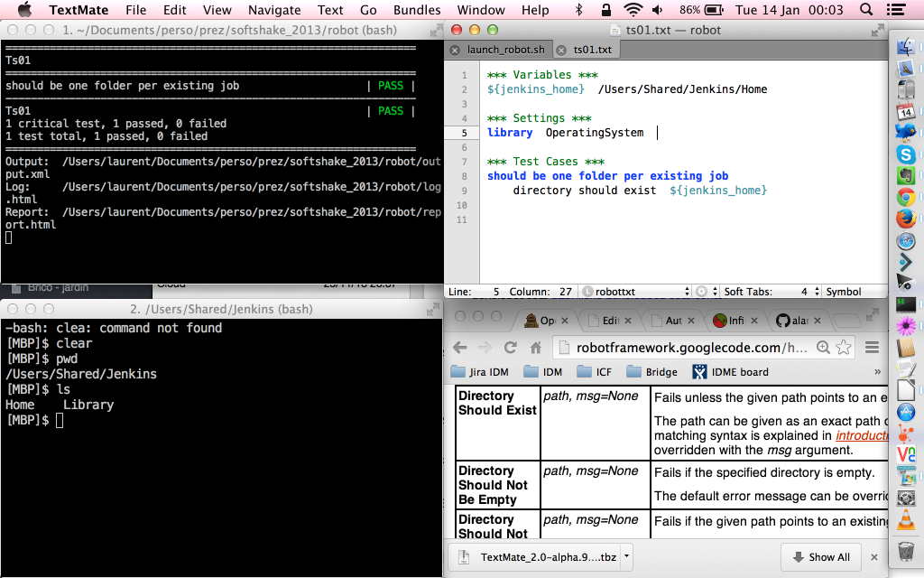
Task: Show more bookmarks with the chevron
Action: tap(877, 371)
